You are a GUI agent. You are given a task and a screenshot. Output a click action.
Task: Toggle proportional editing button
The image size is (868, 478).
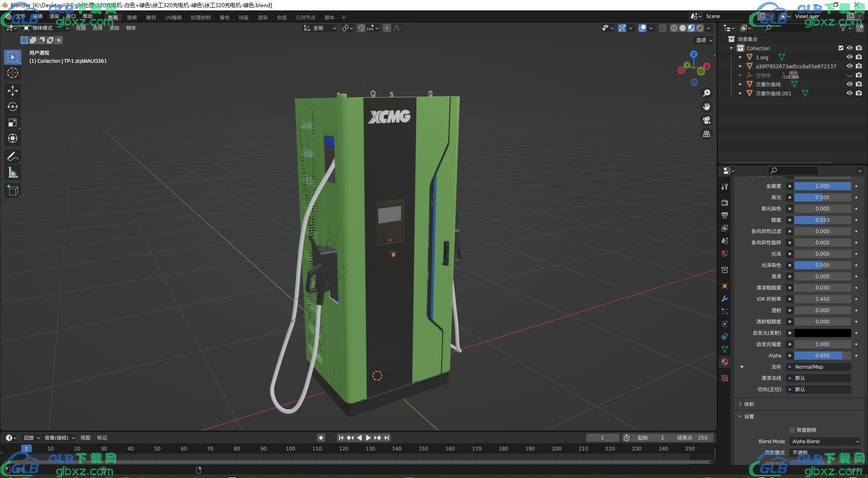pos(387,28)
